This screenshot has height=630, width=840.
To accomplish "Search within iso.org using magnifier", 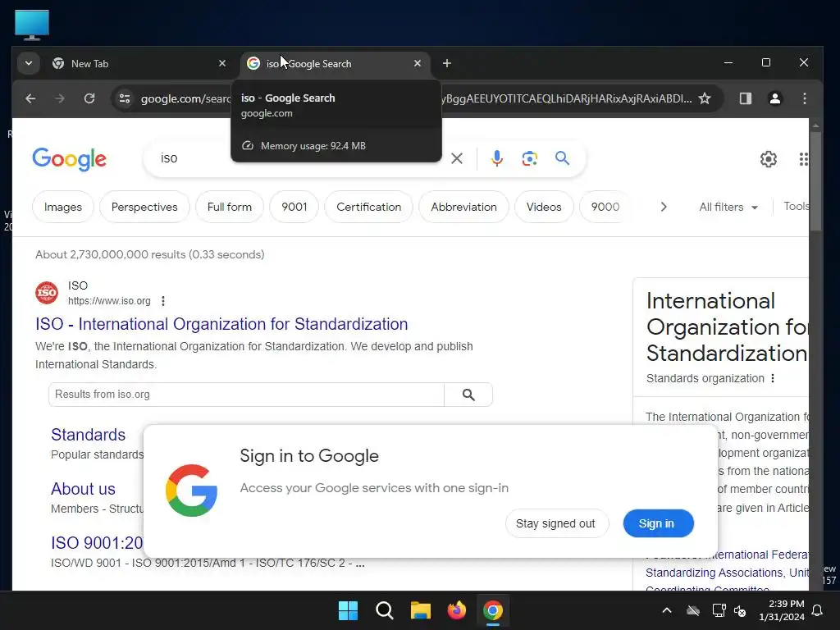I will tap(468, 395).
